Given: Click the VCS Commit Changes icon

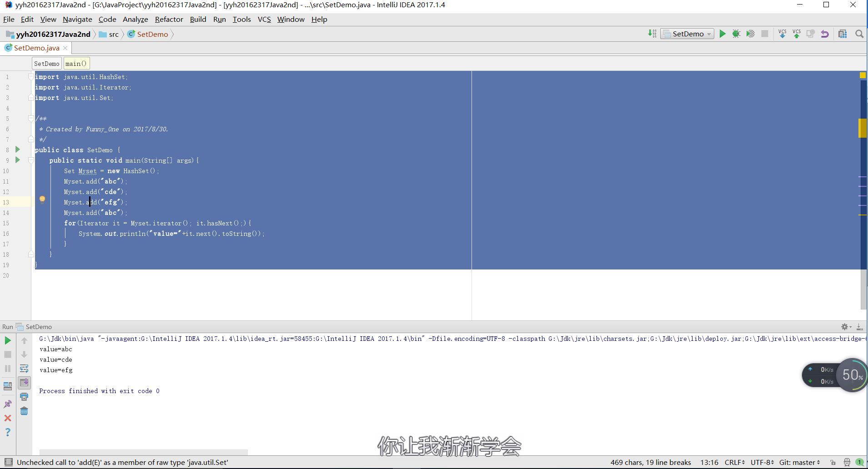Looking at the screenshot, I should (796, 34).
